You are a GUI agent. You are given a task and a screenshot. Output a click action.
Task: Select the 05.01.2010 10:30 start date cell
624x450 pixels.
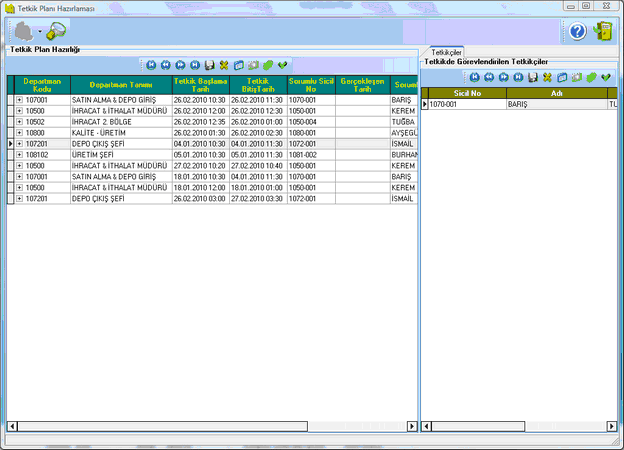(x=201, y=154)
